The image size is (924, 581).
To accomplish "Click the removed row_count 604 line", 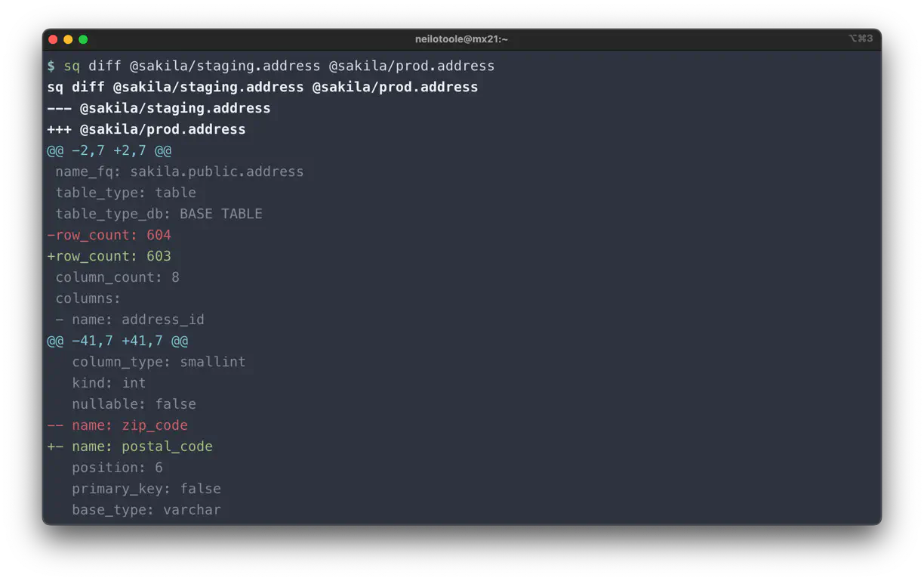I will pyautogui.click(x=109, y=235).
